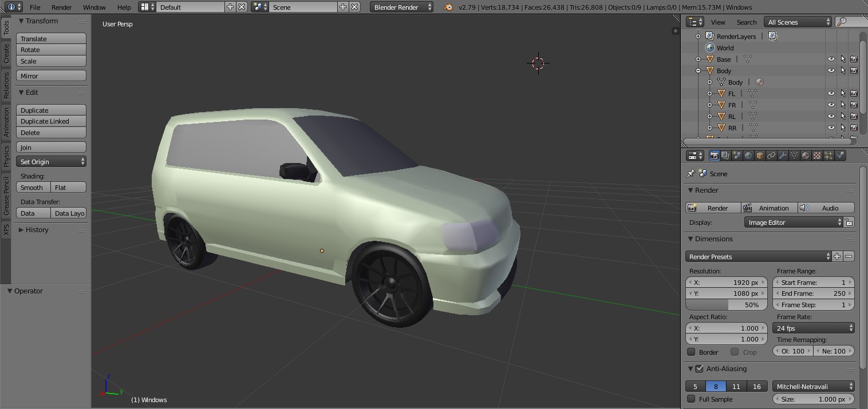This screenshot has width=868, height=409.
Task: Hide the Body object in the Outliner
Action: tap(831, 70)
